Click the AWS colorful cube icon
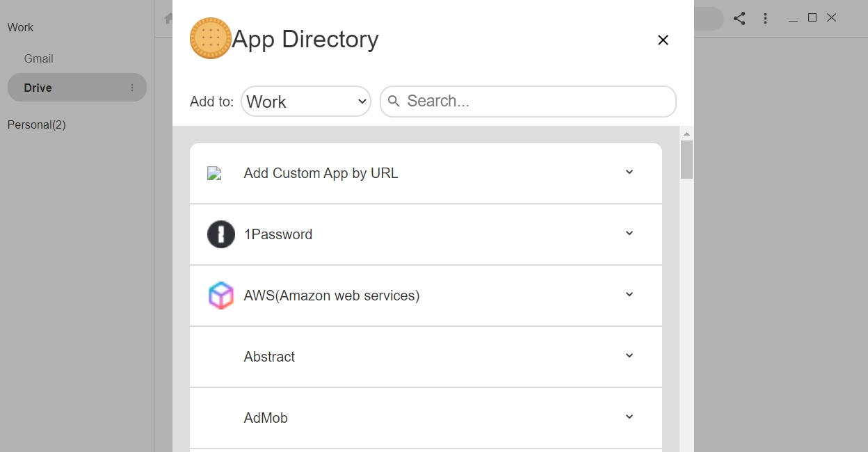This screenshot has width=868, height=452. point(221,296)
